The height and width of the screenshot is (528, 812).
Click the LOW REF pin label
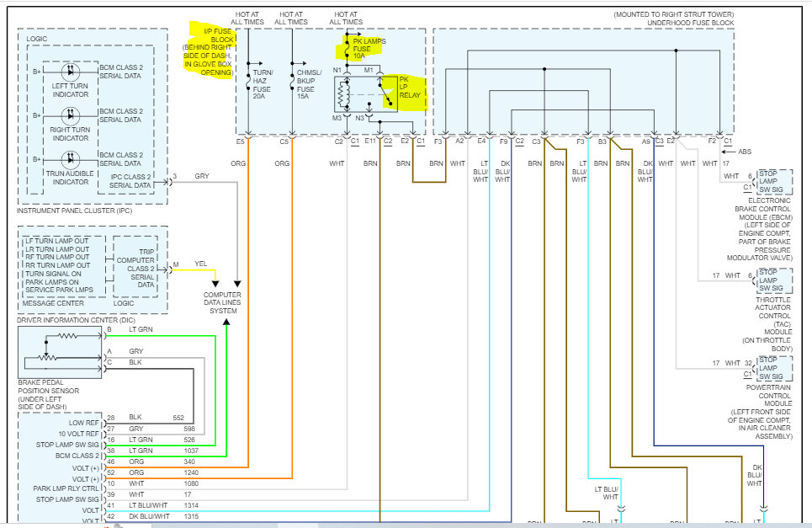tap(83, 423)
